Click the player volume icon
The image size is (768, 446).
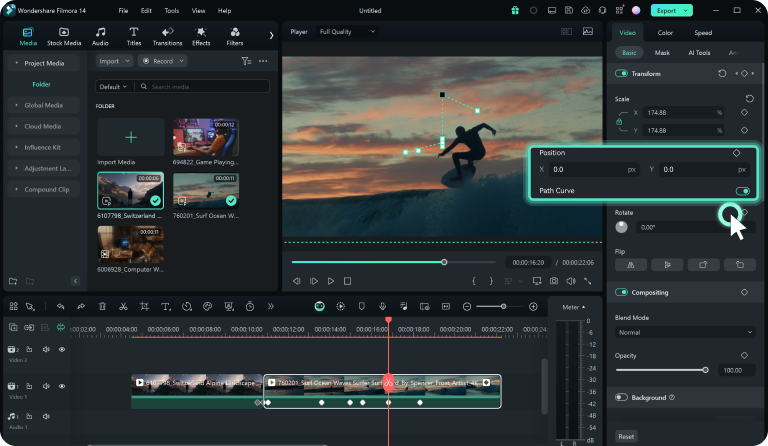(571, 281)
